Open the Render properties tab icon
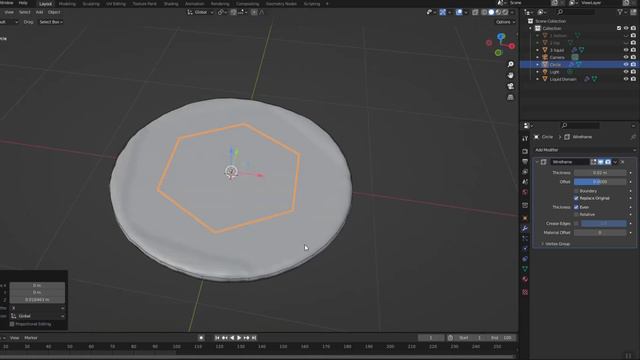The width and height of the screenshot is (640, 360). 525,151
